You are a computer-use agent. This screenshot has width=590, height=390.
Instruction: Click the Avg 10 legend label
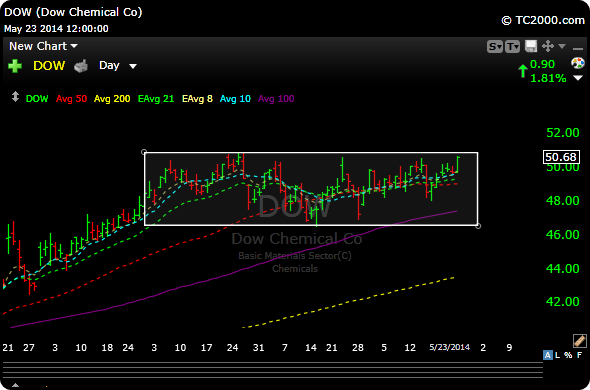[x=235, y=99]
